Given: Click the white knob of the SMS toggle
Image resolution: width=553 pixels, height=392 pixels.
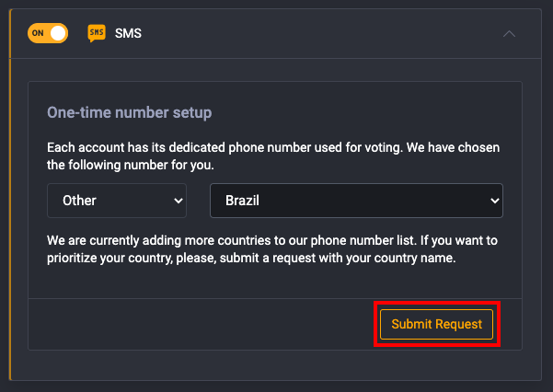Looking at the screenshot, I should (x=58, y=33).
